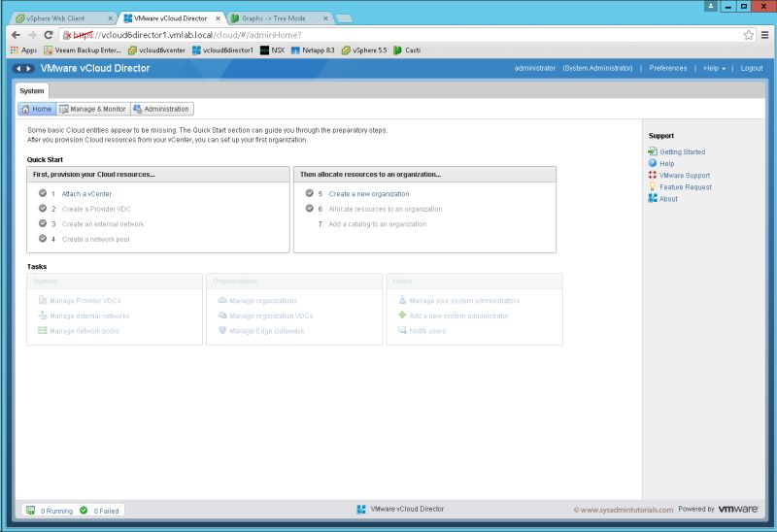Expand the Help dropdown menu
Viewport: 777px width, 532px height.
(714, 68)
